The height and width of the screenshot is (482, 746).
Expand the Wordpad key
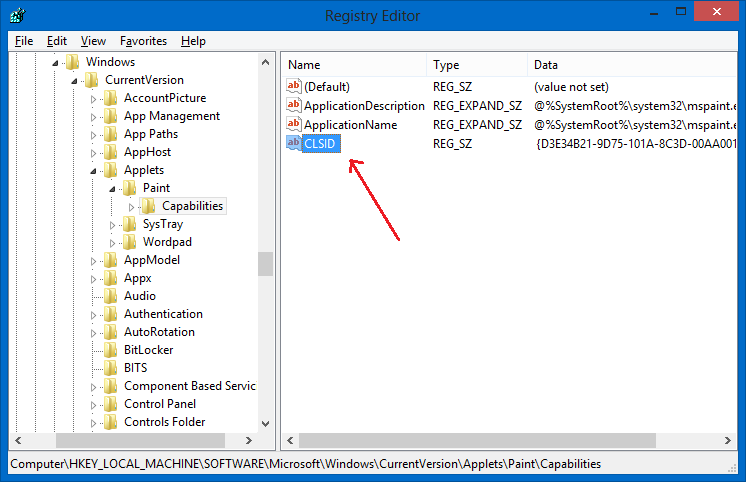pos(112,243)
